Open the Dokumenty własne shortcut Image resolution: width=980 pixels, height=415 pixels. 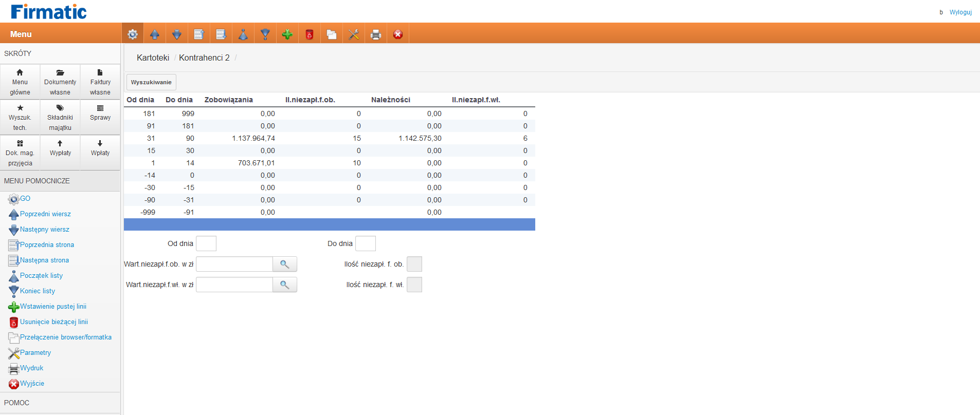point(60,82)
